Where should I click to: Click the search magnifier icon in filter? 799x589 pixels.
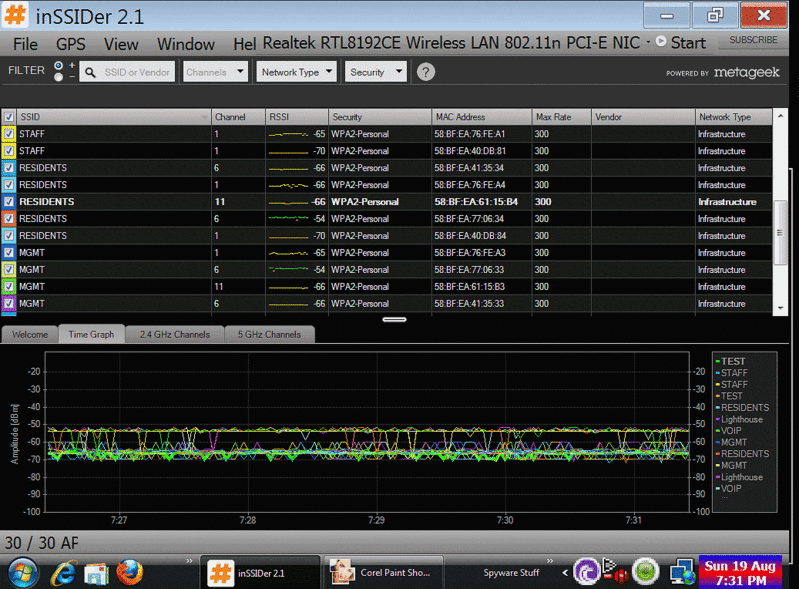click(x=90, y=72)
